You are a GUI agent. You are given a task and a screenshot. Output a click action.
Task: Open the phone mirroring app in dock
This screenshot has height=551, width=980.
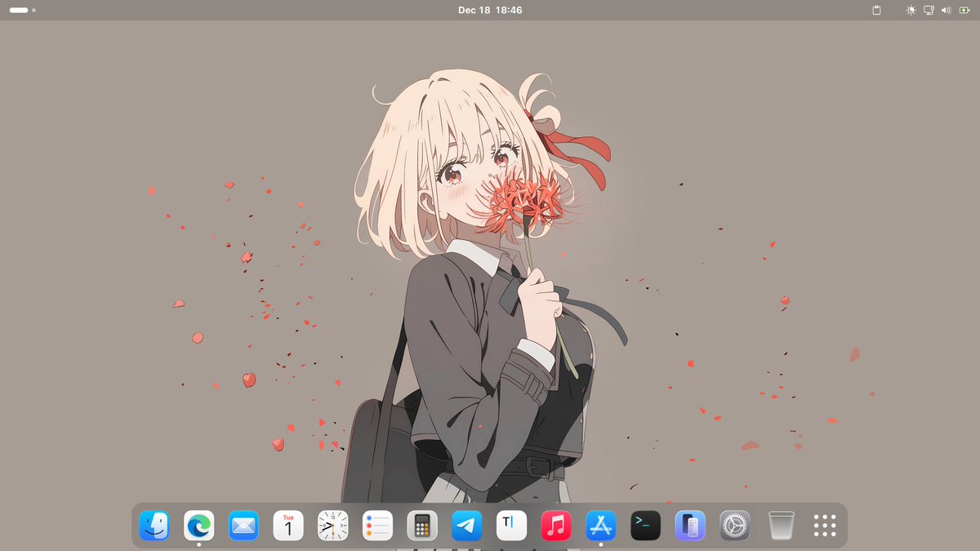click(x=690, y=526)
